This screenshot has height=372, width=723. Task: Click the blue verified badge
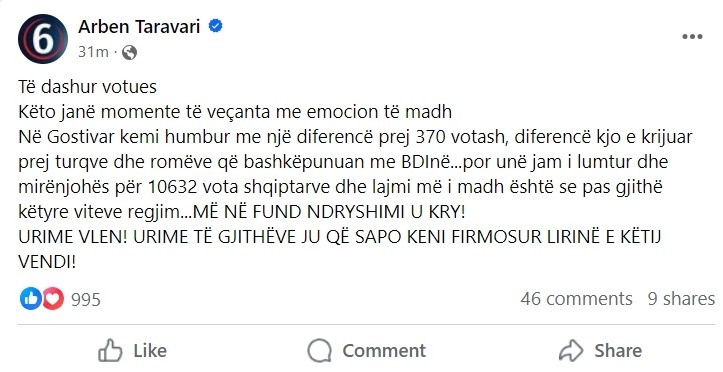(215, 26)
